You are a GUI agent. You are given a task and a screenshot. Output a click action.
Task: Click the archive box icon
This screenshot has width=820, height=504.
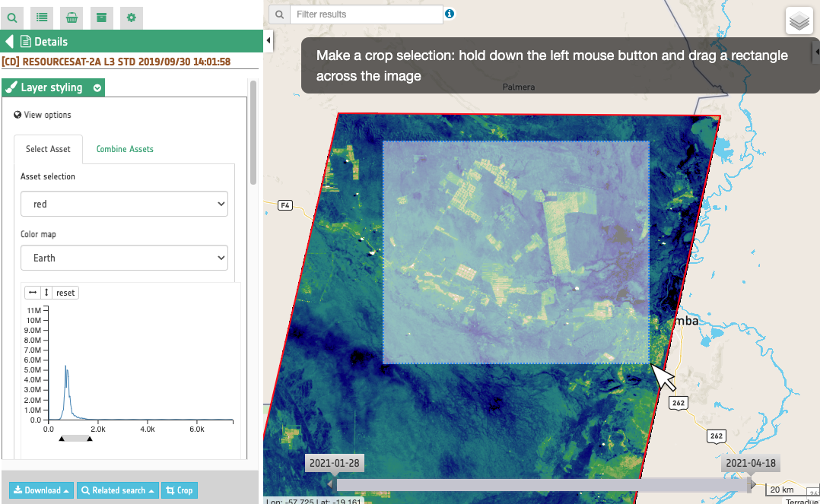pyautogui.click(x=101, y=17)
